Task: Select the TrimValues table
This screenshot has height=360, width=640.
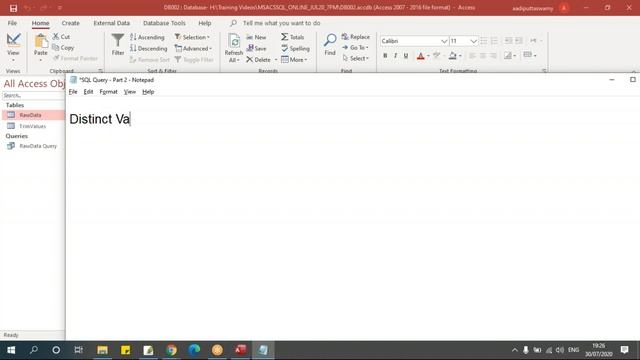Action: [x=33, y=126]
